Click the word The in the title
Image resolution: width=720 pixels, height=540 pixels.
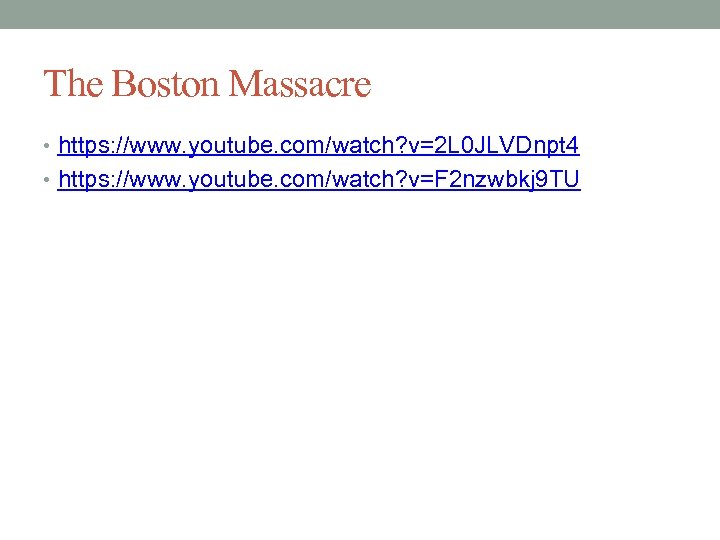coord(73,83)
